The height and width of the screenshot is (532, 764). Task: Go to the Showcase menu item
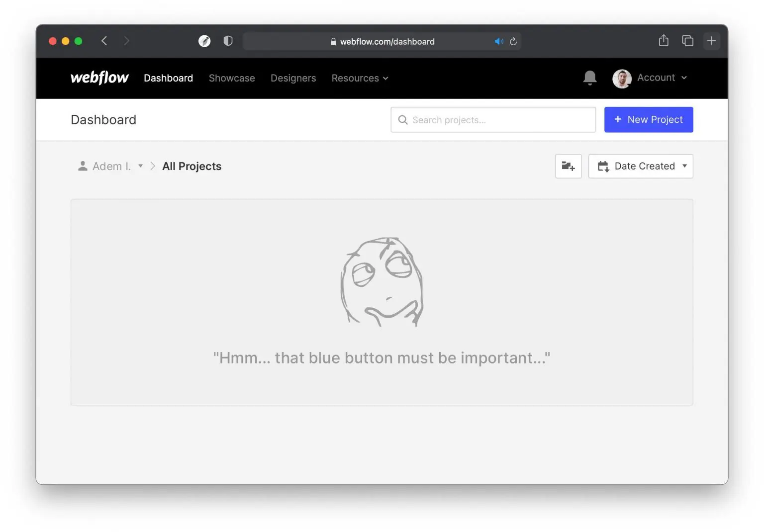click(x=232, y=78)
